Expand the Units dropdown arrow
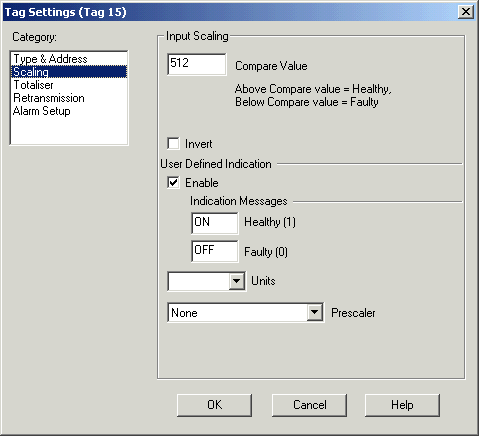 pos(237,281)
